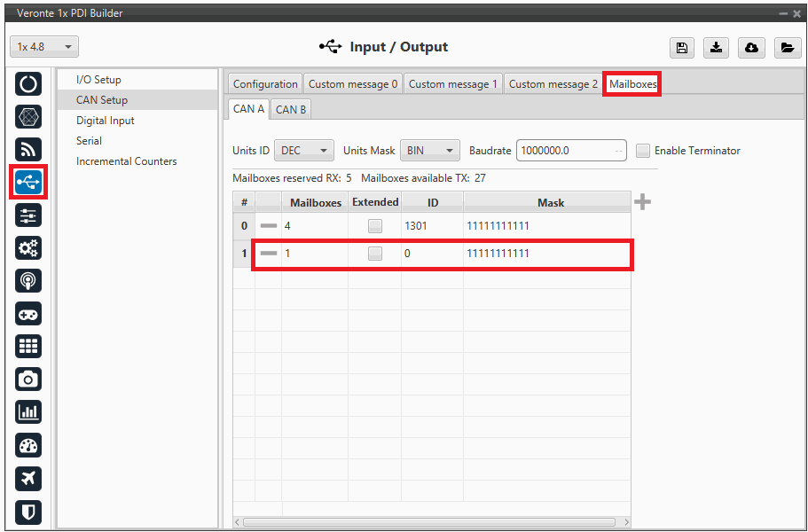Expand the Units ID DEC dropdown

[304, 151]
